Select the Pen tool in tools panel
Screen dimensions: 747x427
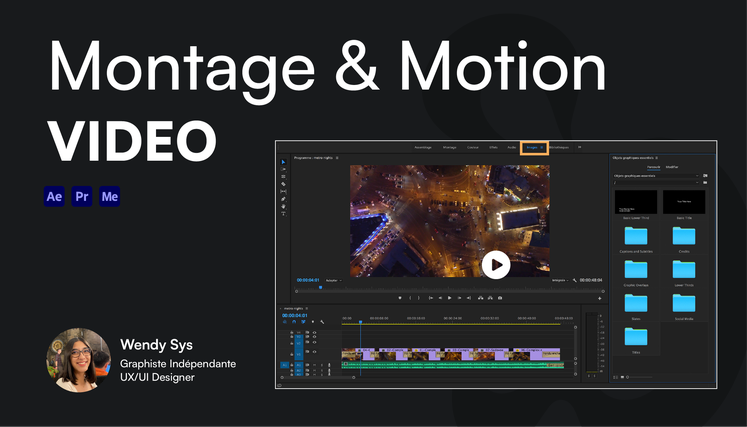284,199
